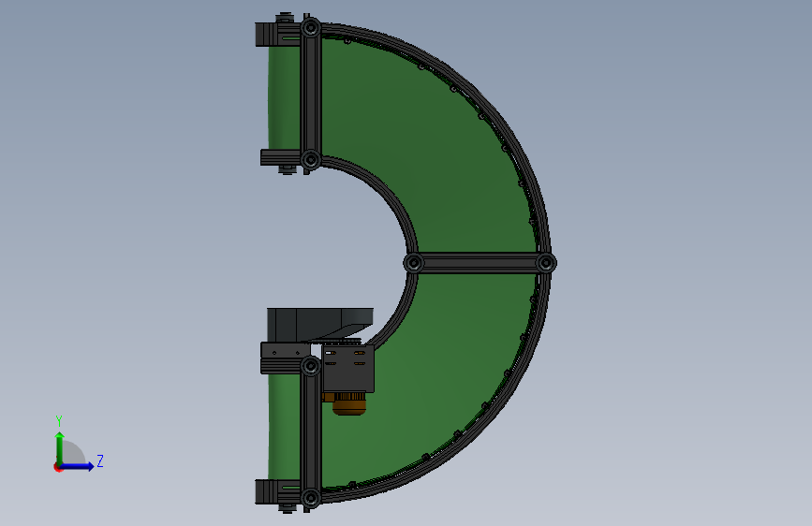Screen dimensions: 812x526
Task: Click the green Y axis arrow of the triad
Action: (60, 448)
